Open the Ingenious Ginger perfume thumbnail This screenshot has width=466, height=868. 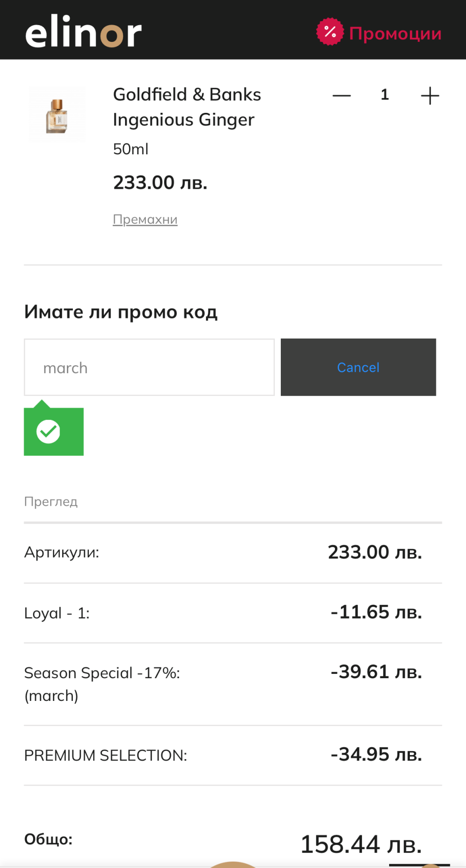tap(57, 115)
